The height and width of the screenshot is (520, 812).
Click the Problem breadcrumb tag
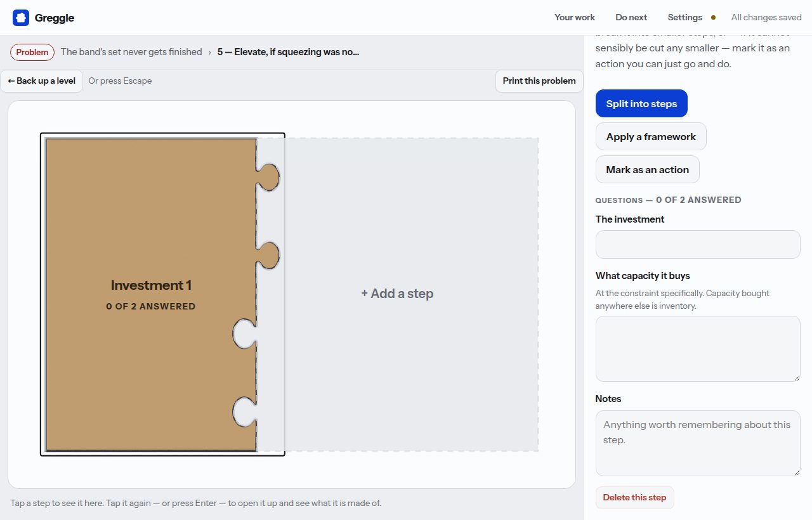(32, 52)
